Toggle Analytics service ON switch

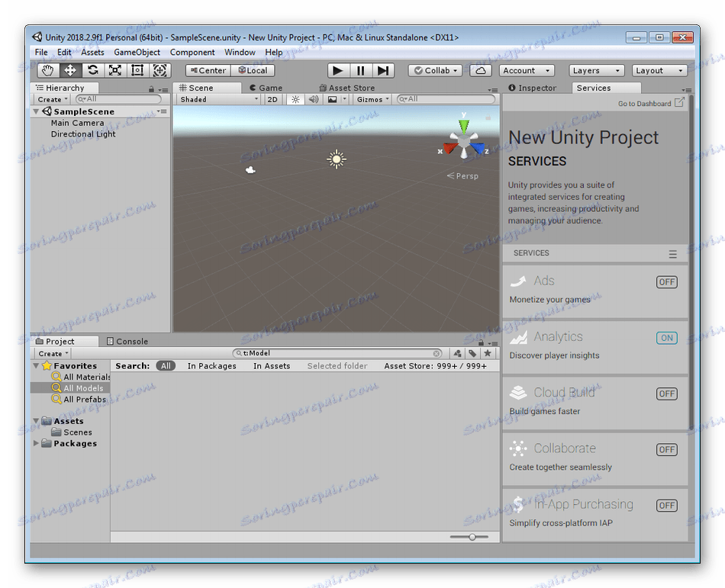point(667,338)
